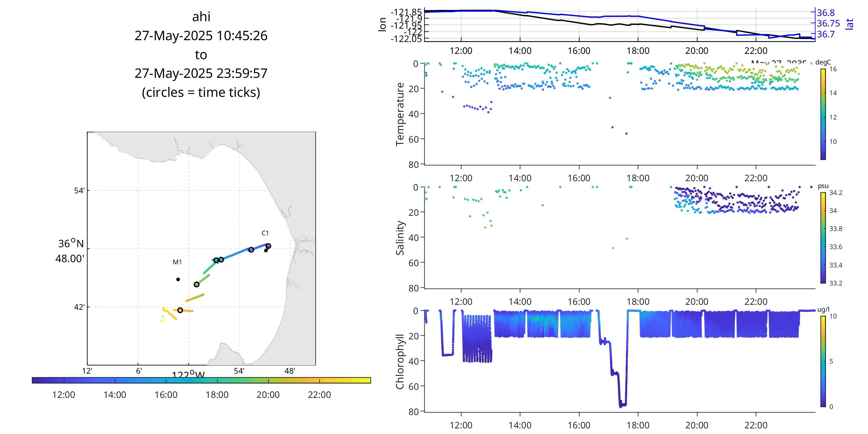Click the 54' latitude label on map

pos(79,191)
